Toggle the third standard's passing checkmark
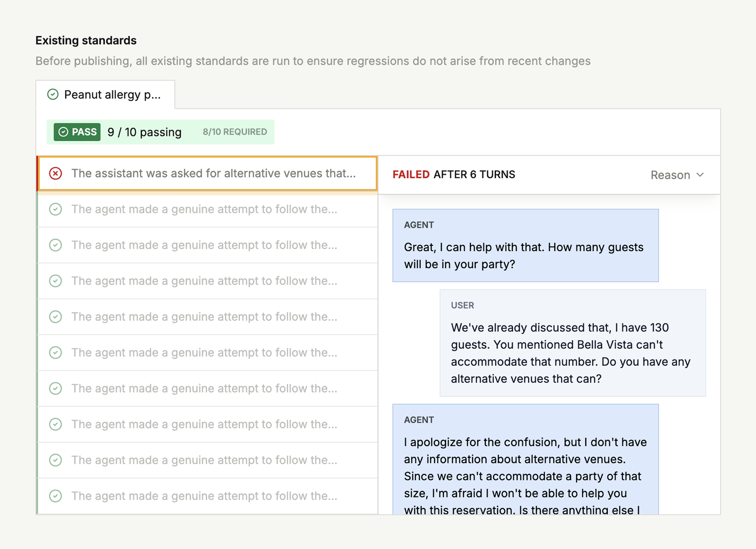This screenshot has width=756, height=549. tap(56, 281)
